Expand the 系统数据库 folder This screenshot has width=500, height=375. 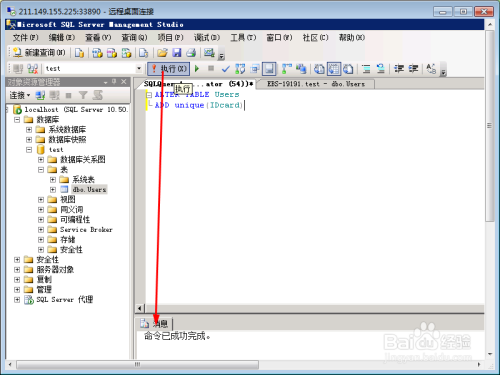coord(29,130)
